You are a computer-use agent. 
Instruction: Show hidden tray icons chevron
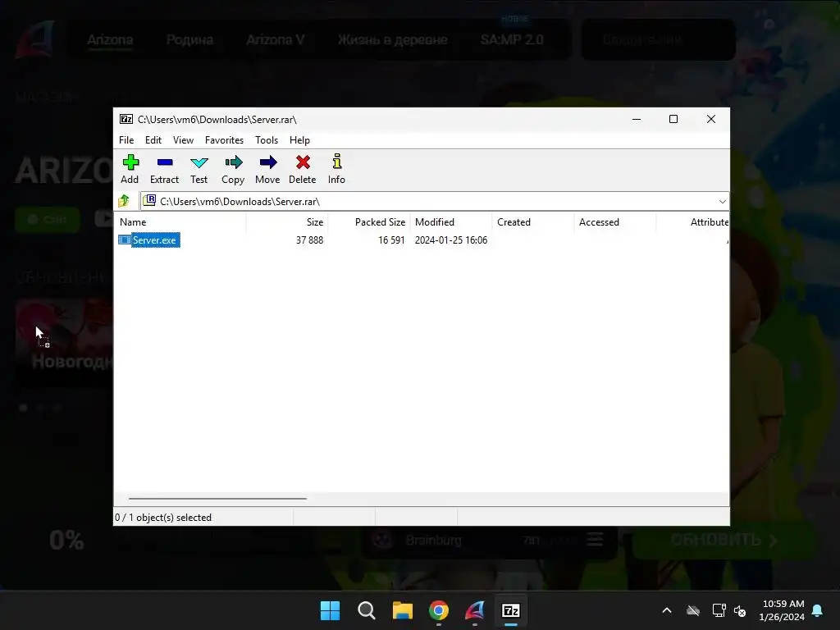click(667, 610)
